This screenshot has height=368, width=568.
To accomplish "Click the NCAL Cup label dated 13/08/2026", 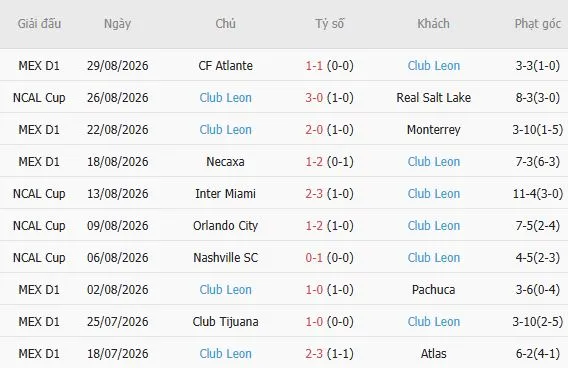I will [39, 194].
